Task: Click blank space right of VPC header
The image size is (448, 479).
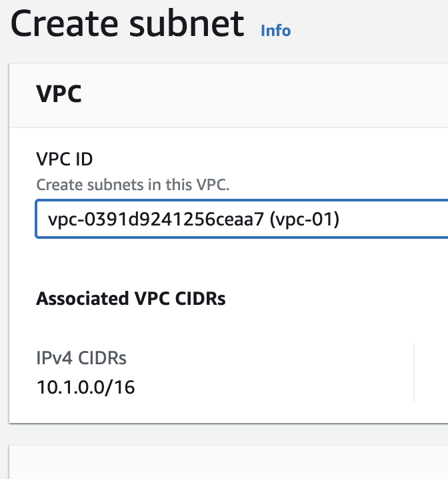Action: tap(267, 94)
